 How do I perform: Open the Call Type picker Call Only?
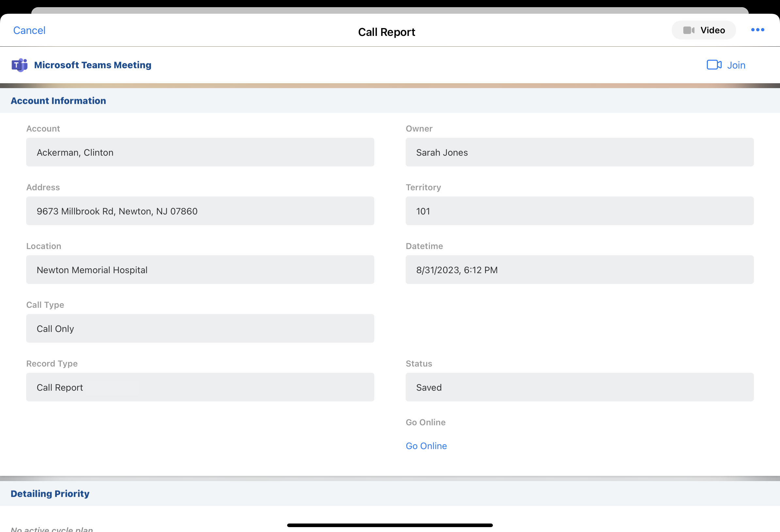[x=200, y=328]
